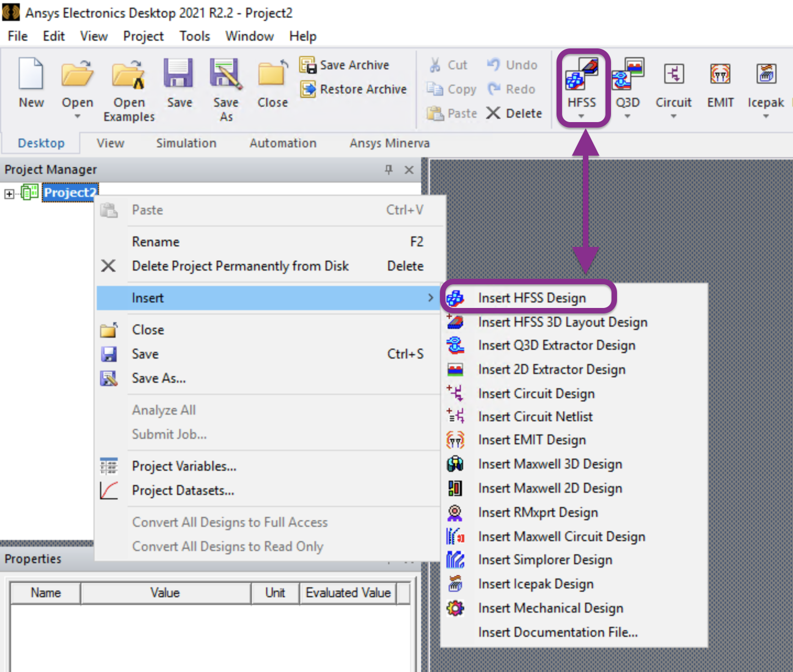Select Insert HFSS Design

574,298
